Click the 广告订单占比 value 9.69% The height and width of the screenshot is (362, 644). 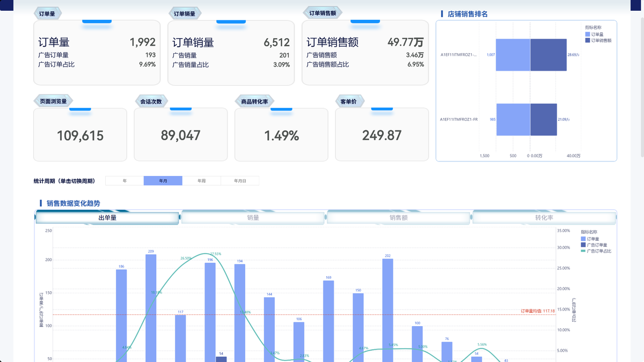147,64
